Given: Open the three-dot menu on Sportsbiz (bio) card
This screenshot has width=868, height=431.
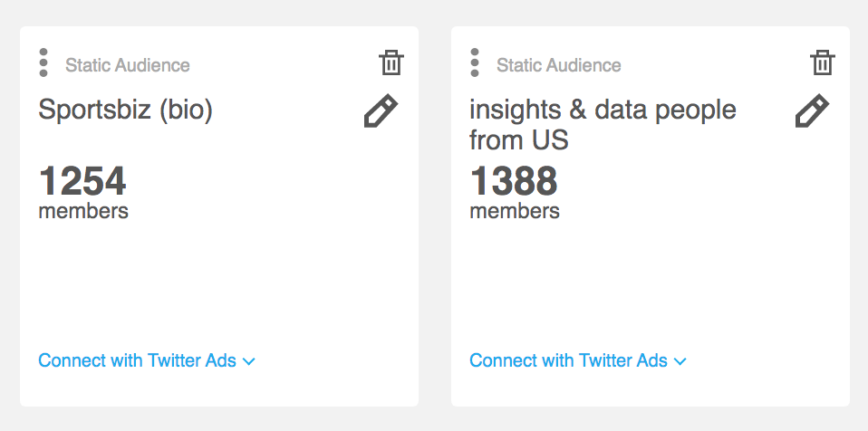Looking at the screenshot, I should point(43,62).
